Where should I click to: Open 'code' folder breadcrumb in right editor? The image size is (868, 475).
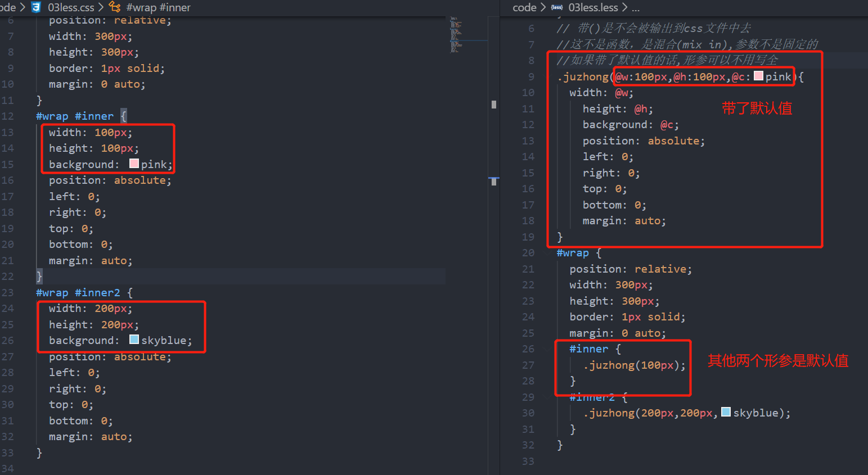point(524,7)
